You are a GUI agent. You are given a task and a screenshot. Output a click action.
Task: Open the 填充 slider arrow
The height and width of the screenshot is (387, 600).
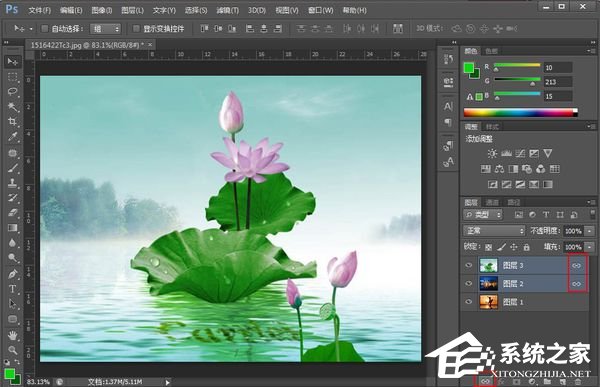coord(590,247)
